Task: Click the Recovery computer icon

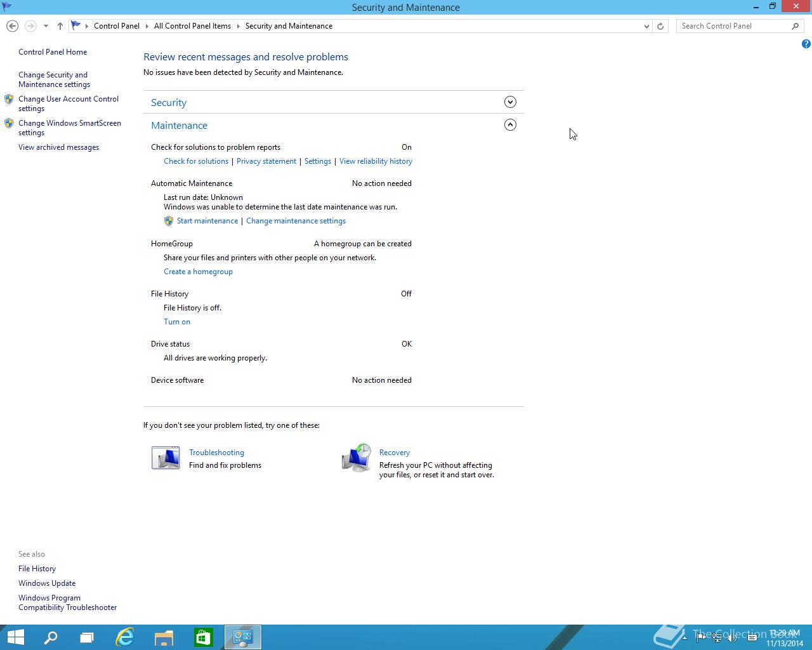Action: [x=357, y=458]
